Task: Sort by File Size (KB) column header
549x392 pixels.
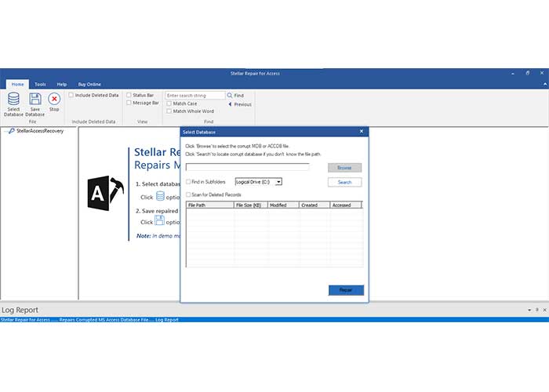Action: pos(251,205)
